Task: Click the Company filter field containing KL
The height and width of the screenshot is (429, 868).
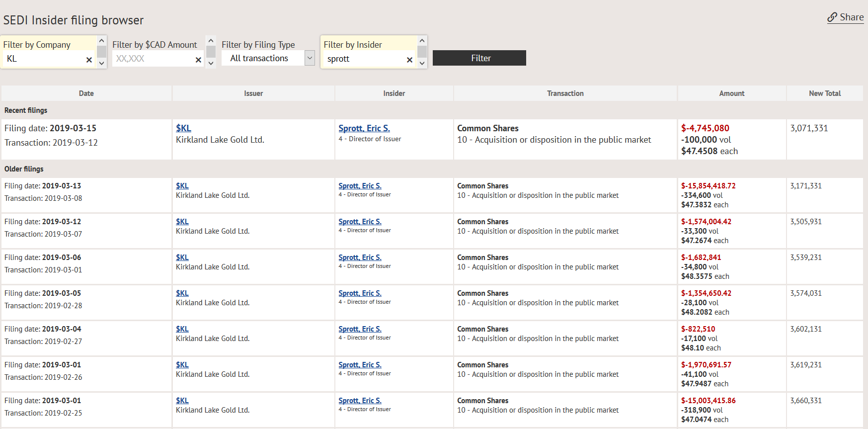Action: tap(45, 59)
